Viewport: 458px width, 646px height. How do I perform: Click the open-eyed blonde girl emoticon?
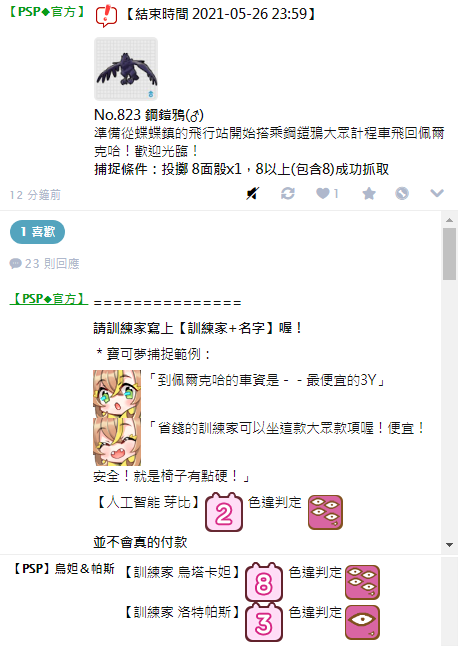pos(117,394)
